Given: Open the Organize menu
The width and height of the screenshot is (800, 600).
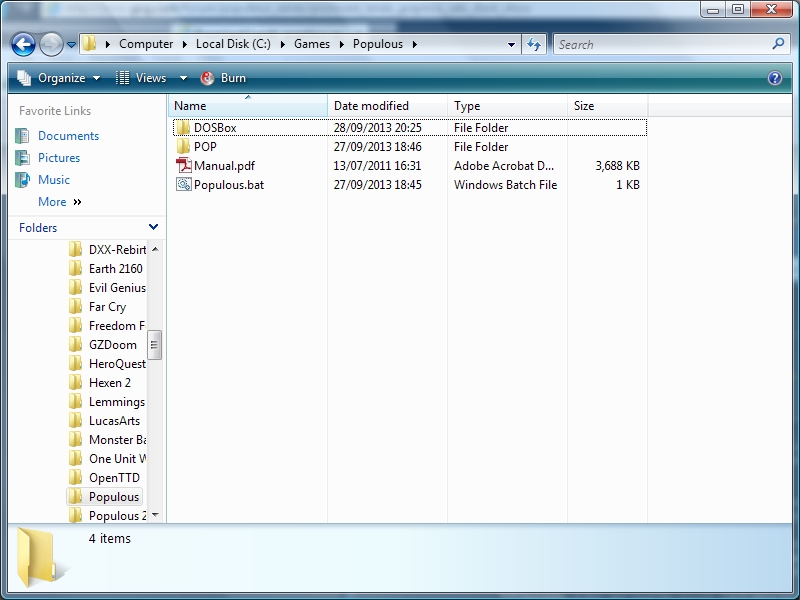Looking at the screenshot, I should [x=59, y=78].
